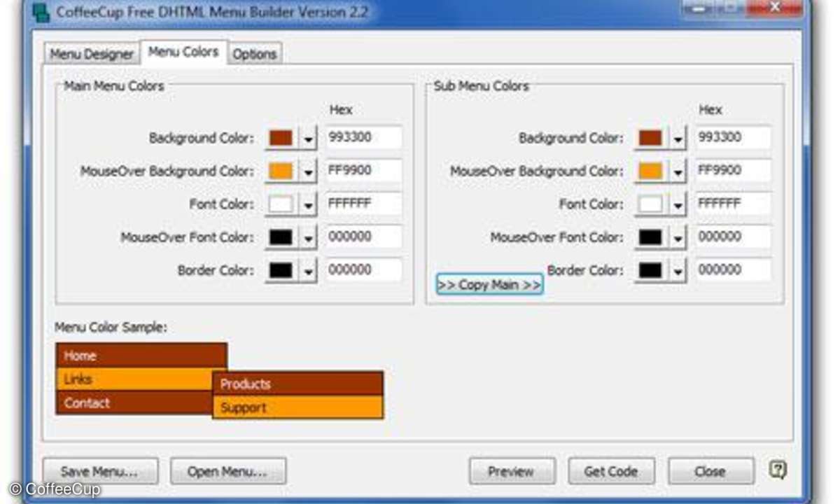Expand Sub Menu Border Color dropdown arrow
This screenshot has height=504, width=840.
coord(678,270)
